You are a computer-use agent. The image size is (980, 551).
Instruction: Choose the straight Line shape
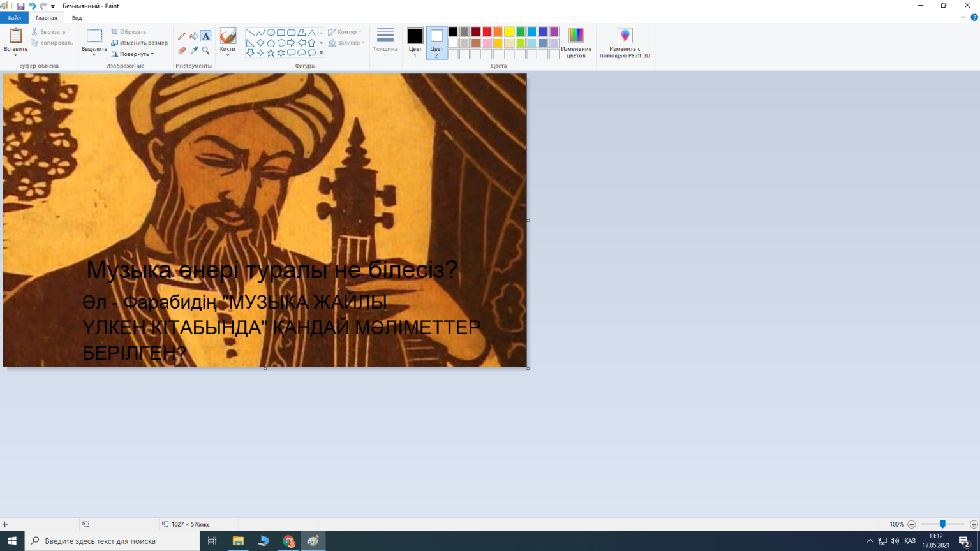(250, 33)
